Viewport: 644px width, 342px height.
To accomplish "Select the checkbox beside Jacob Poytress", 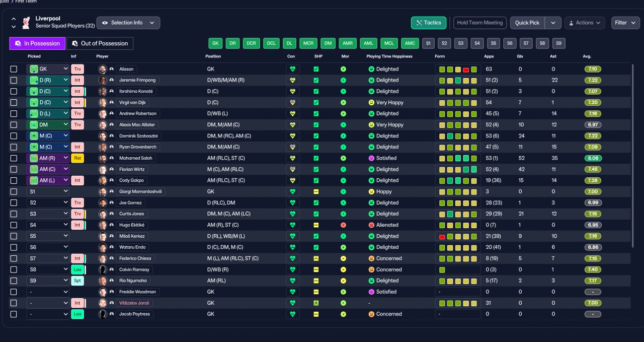I will coord(14,314).
